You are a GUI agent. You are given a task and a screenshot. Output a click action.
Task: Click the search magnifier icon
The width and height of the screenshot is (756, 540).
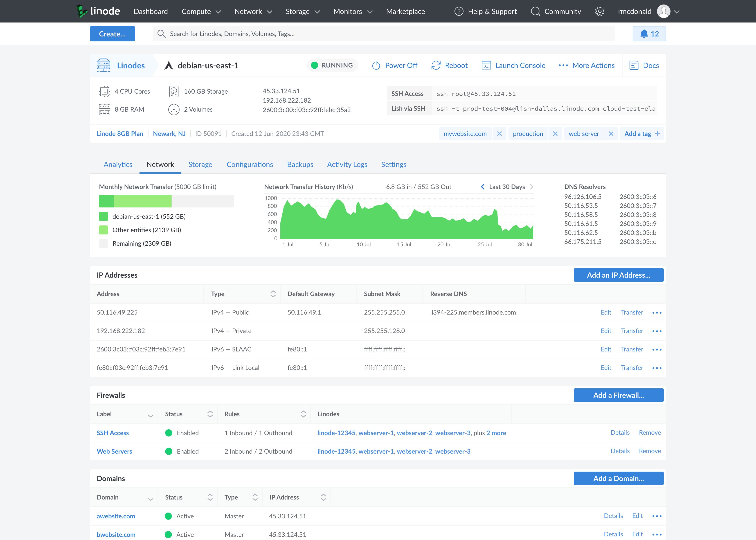161,34
